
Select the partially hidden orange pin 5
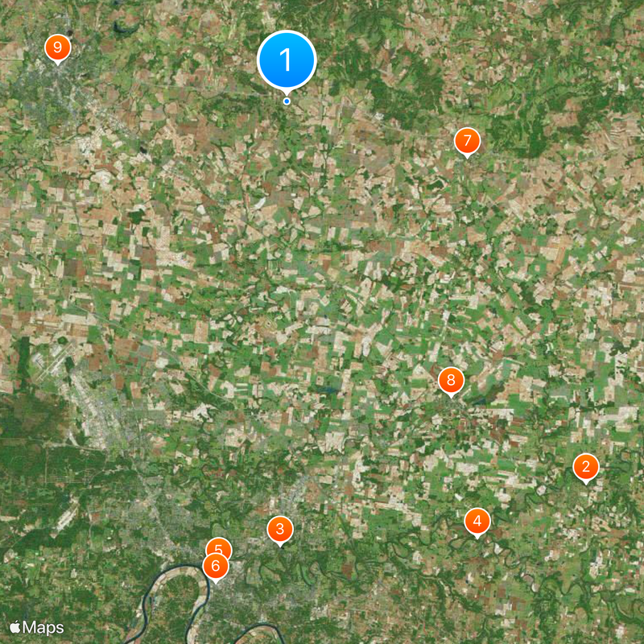coord(219,545)
